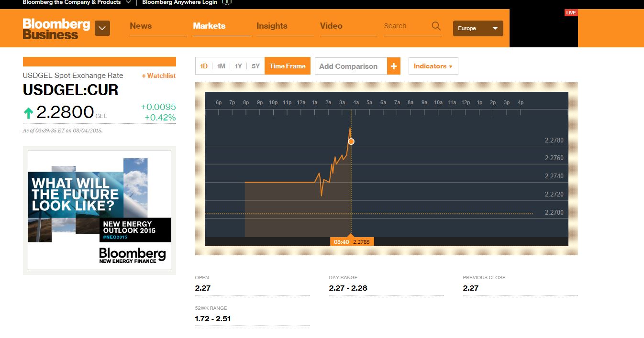The width and height of the screenshot is (644, 338).
Task: Switch chart to 1D range
Action: 204,66
